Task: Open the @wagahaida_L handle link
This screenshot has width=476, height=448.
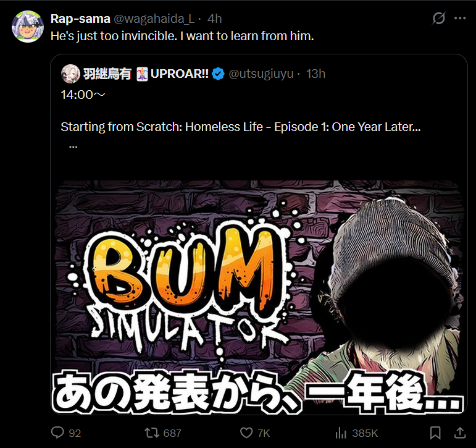Action: pyautogui.click(x=154, y=19)
